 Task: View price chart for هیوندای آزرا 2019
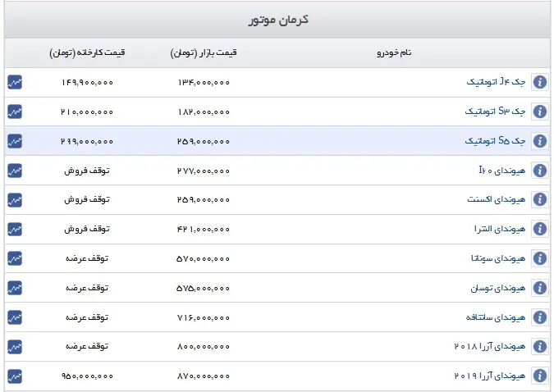click(x=15, y=376)
